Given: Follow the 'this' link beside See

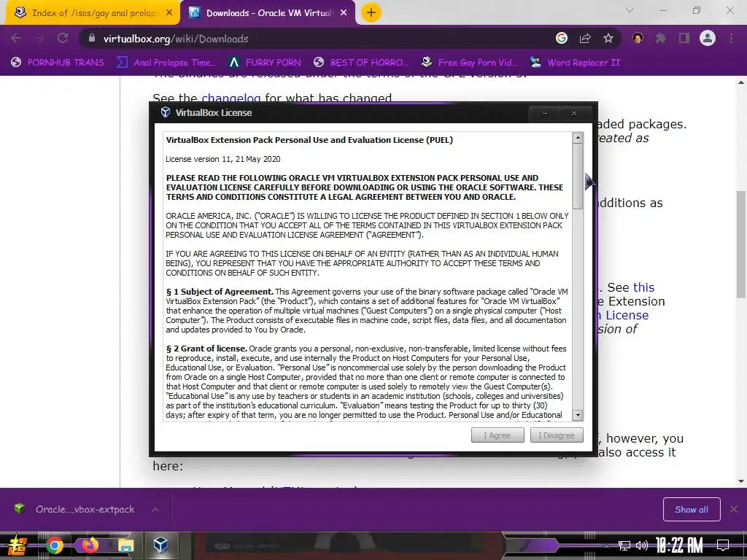Looking at the screenshot, I should coord(643,287).
